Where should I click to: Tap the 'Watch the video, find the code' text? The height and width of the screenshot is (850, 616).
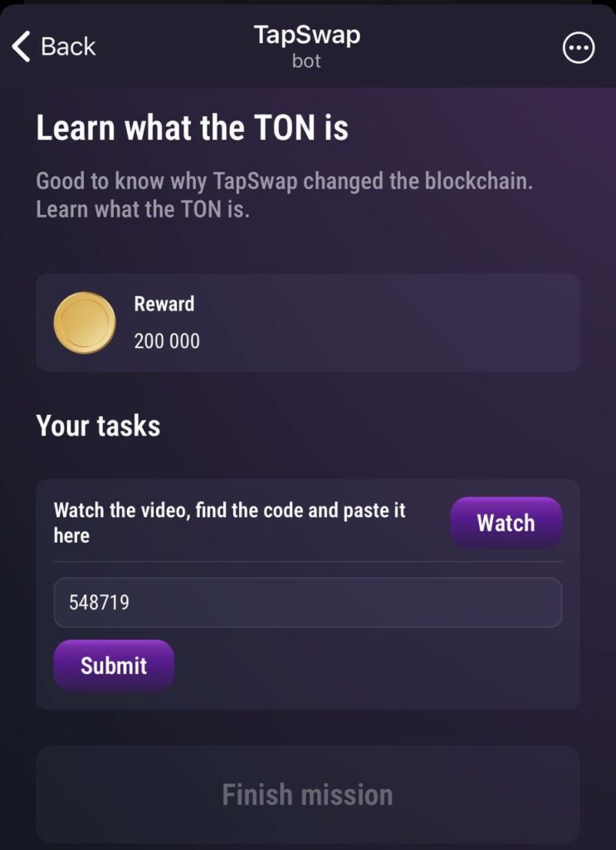(229, 523)
